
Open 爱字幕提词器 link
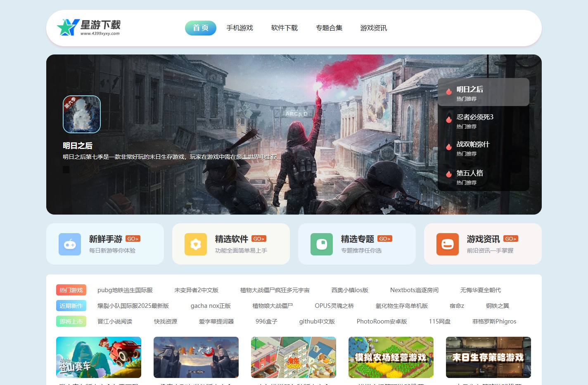point(216,321)
